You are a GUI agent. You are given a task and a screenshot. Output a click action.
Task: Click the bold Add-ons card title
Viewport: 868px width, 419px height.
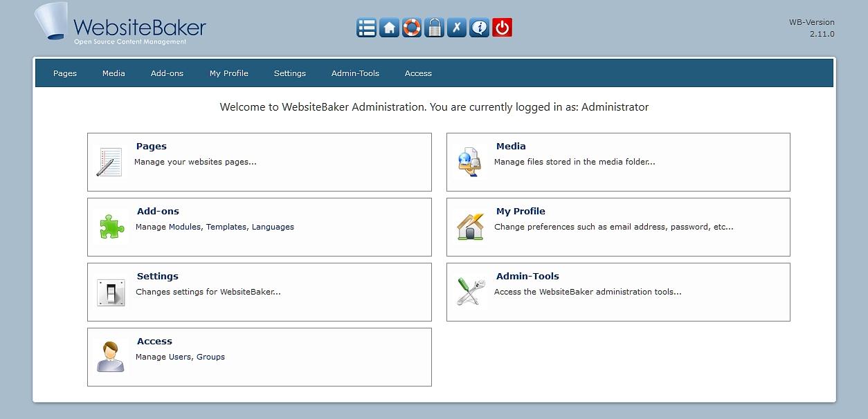pyautogui.click(x=158, y=211)
